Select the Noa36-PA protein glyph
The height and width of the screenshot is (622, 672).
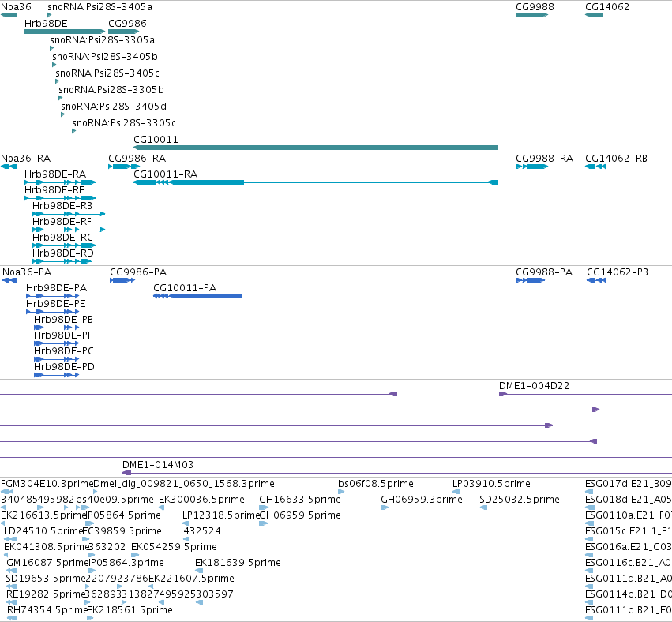pos(9,280)
